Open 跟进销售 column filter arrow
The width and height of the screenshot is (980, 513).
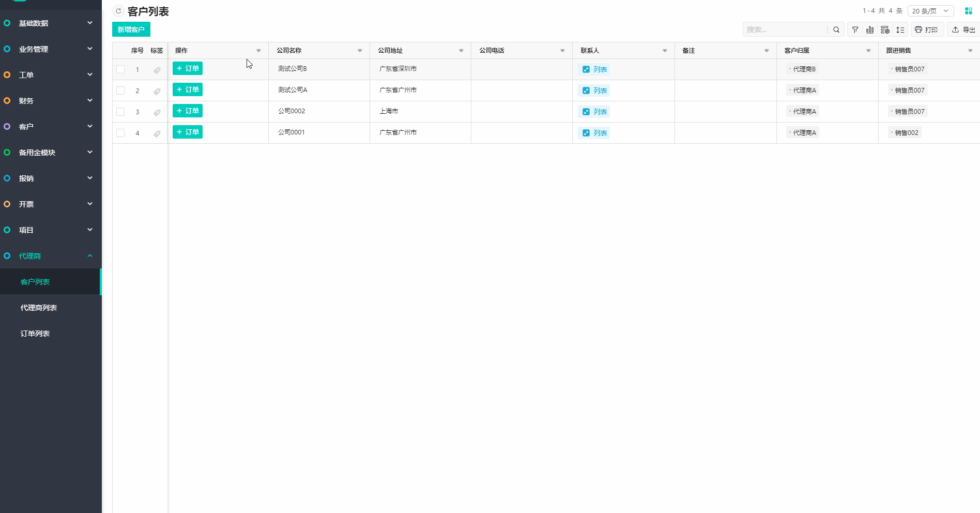(970, 51)
